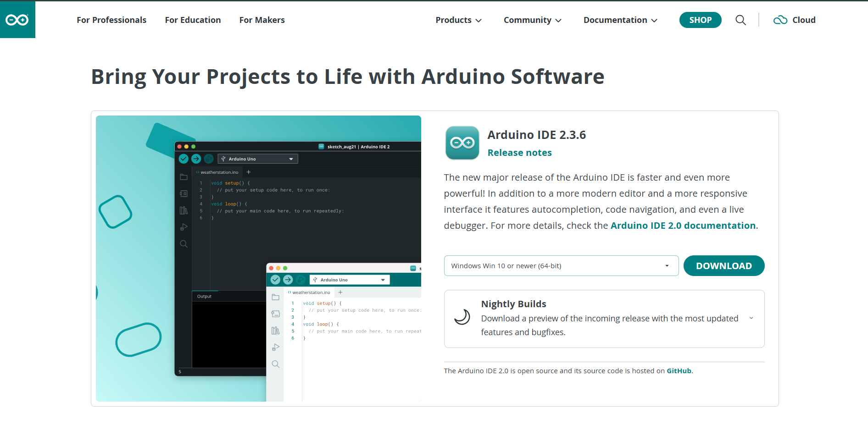
Task: Open the Sketchbook folder icon in the sidebar
Action: 184,177
